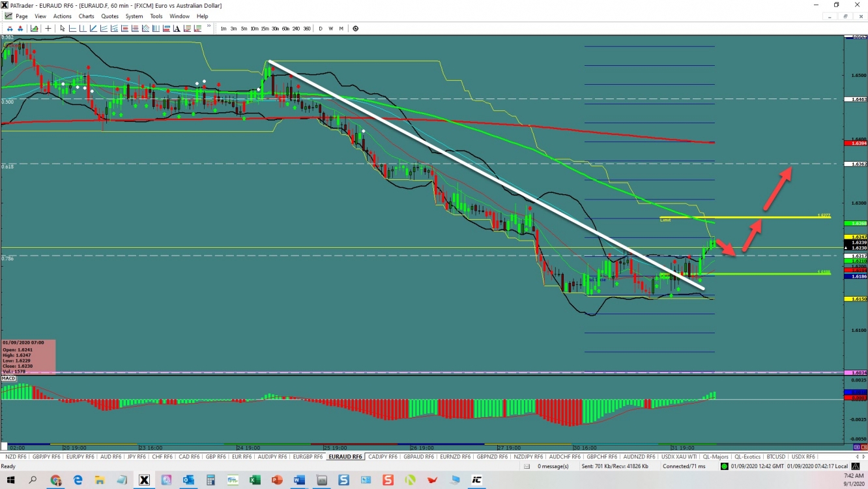Switch chart to 10m timeframe
This screenshot has height=489, width=868.
coord(254,28)
